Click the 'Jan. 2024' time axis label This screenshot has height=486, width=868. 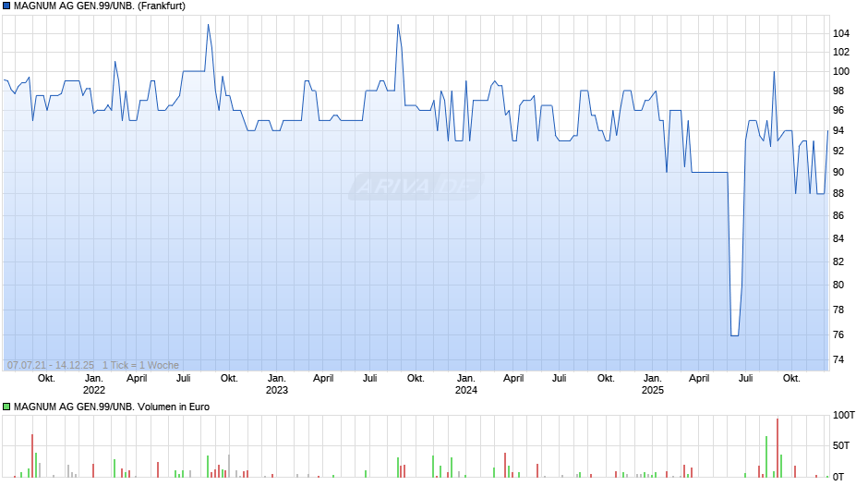click(466, 384)
